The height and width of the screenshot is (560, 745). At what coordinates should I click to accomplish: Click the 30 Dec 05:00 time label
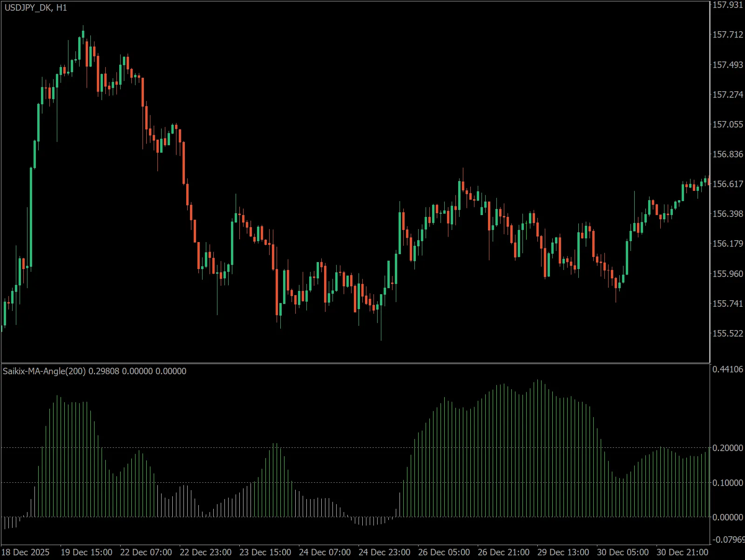click(623, 552)
